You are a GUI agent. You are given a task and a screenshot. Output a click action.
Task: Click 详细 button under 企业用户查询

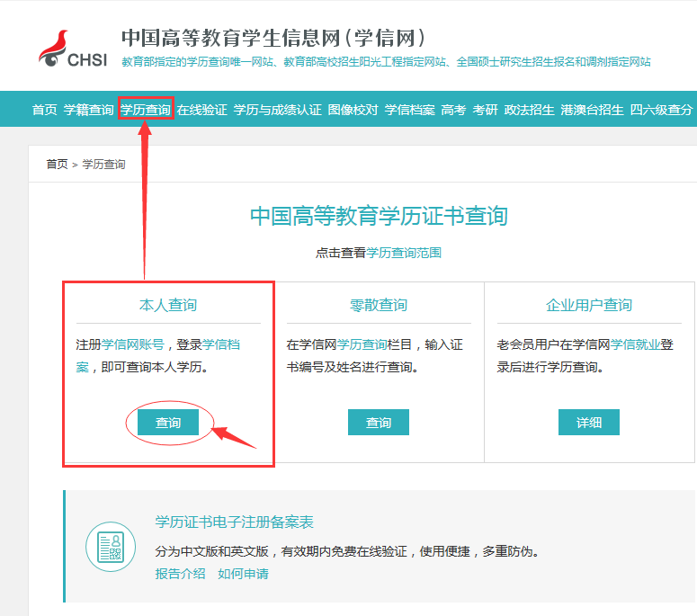[588, 423]
